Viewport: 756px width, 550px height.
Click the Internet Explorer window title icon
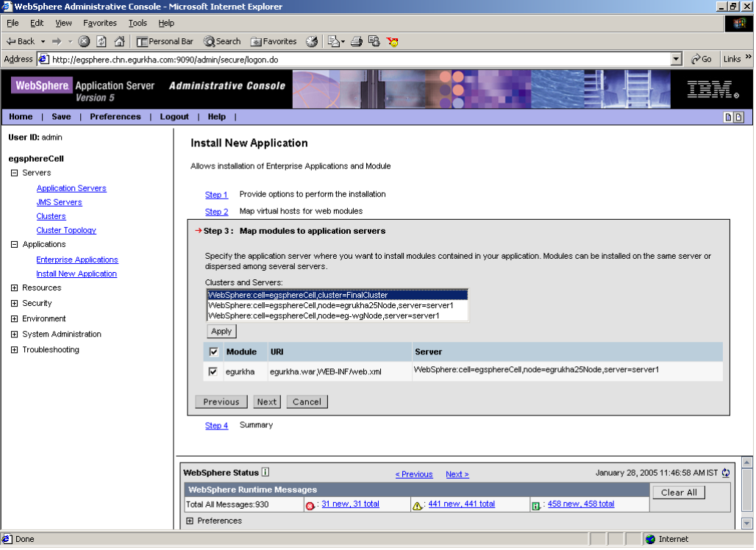click(7, 7)
